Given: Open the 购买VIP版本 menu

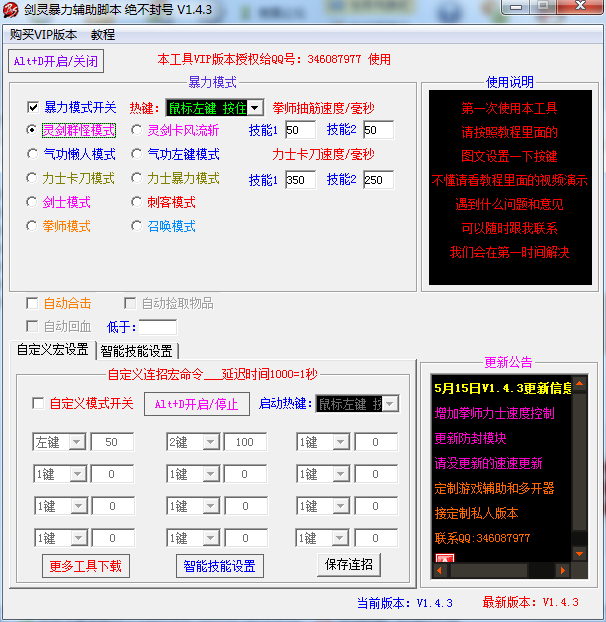Looking at the screenshot, I should (x=43, y=34).
